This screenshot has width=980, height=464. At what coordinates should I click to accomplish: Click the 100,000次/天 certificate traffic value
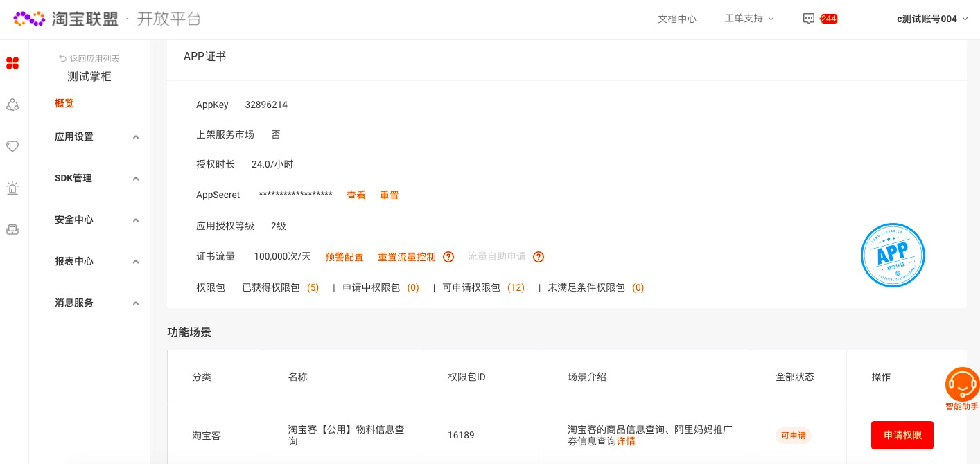[283, 257]
